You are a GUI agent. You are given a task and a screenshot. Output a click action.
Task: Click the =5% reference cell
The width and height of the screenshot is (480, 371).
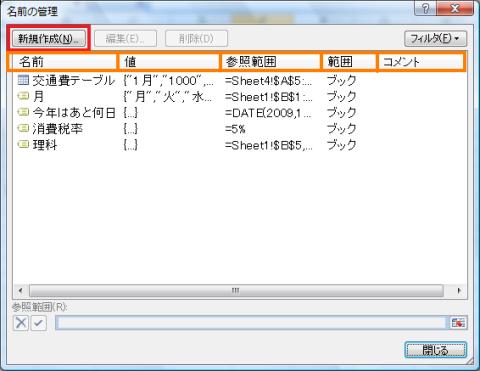(235, 129)
